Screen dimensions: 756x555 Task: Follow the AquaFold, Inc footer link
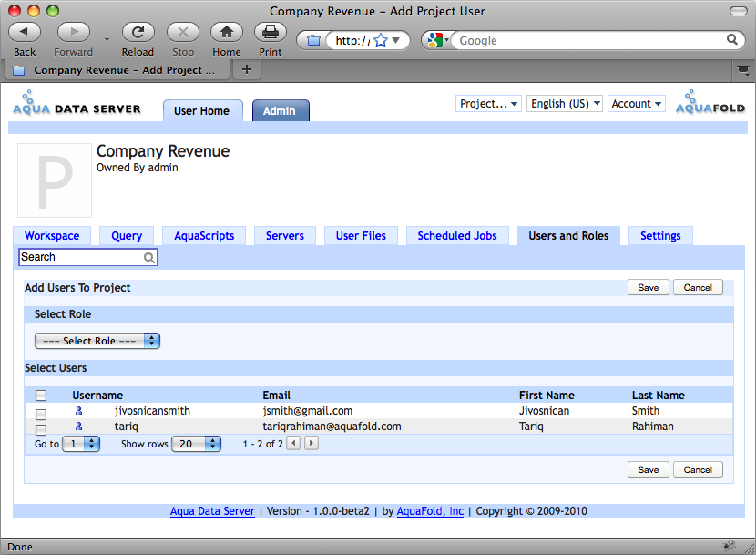(x=430, y=511)
